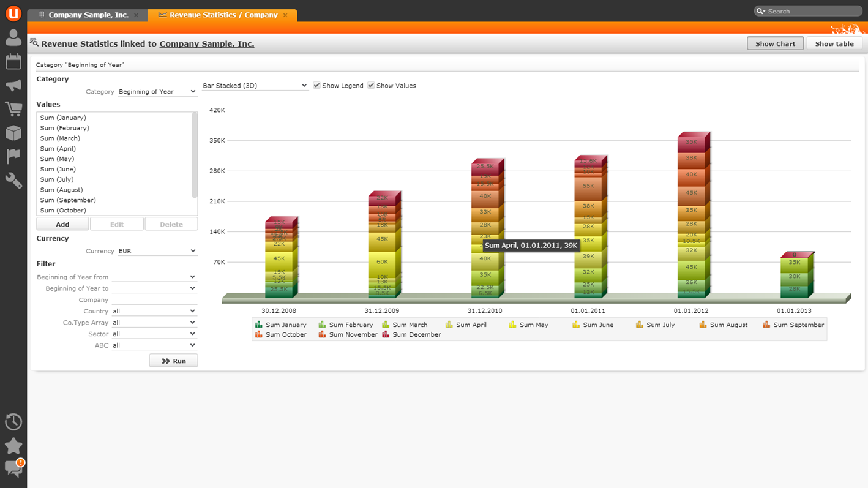Switch to the Company Sample, Inc. tab
Viewport: 868px width, 488px height.
pos(88,15)
